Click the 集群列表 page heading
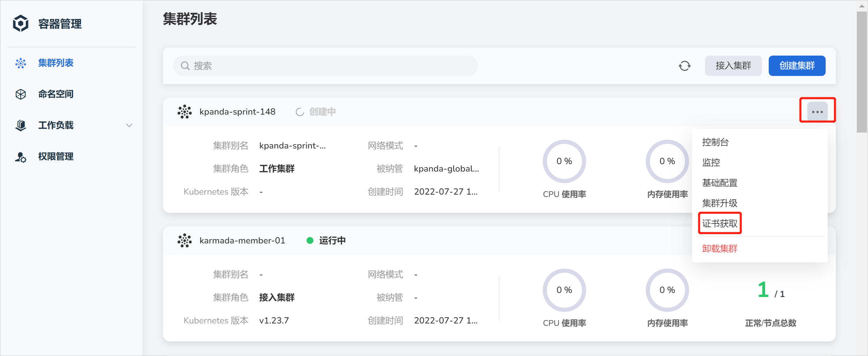 click(x=190, y=19)
